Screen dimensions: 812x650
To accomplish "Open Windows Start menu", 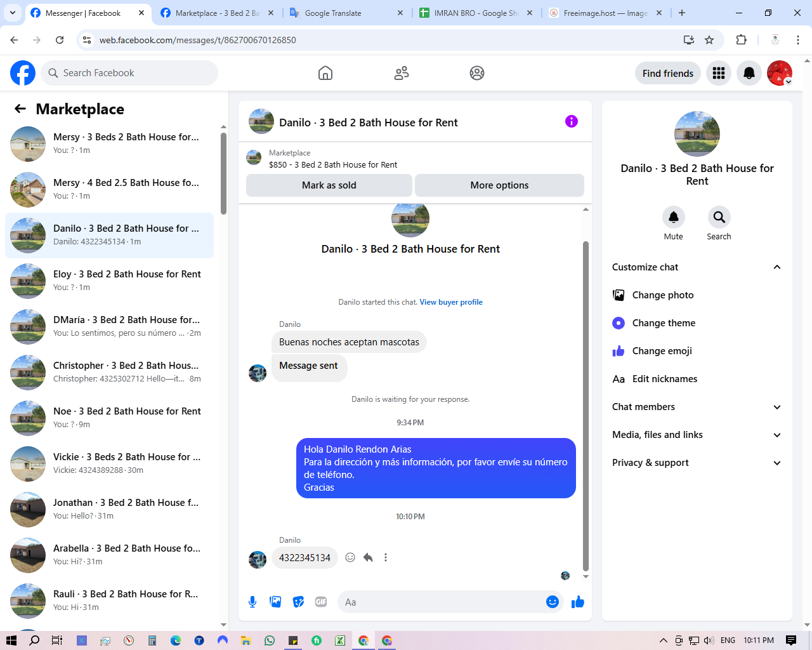I will (11, 640).
